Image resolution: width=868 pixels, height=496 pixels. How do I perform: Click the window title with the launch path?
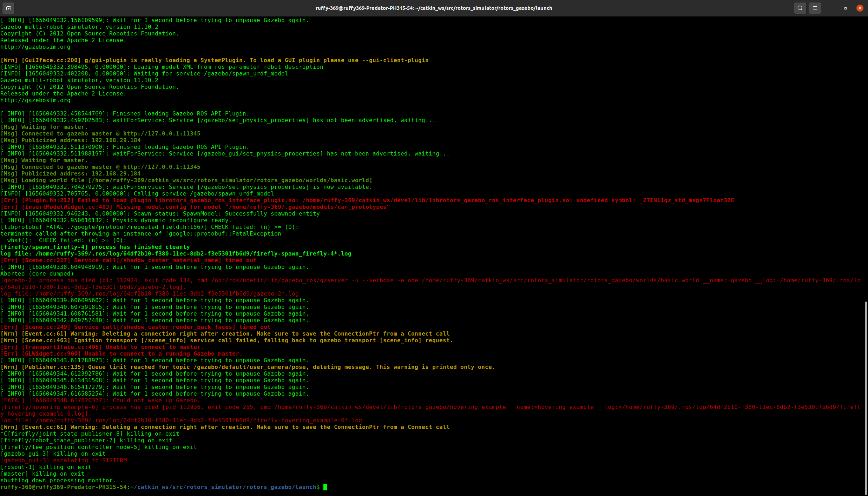tap(434, 8)
